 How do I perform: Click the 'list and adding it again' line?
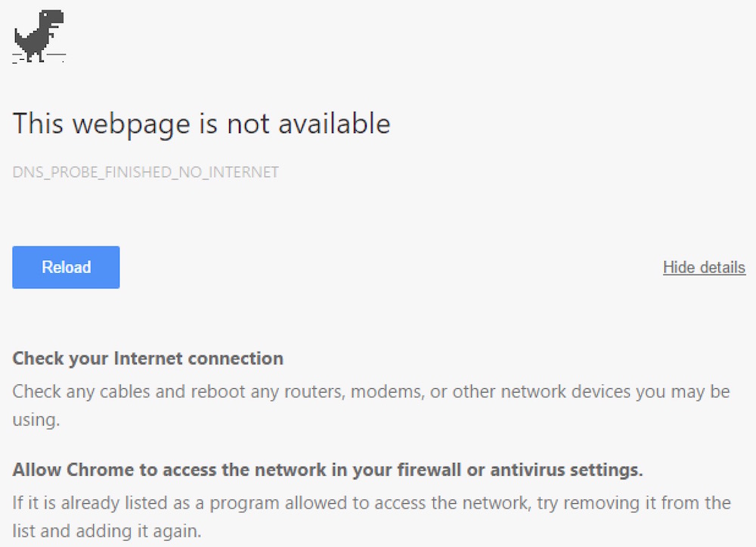tap(107, 531)
